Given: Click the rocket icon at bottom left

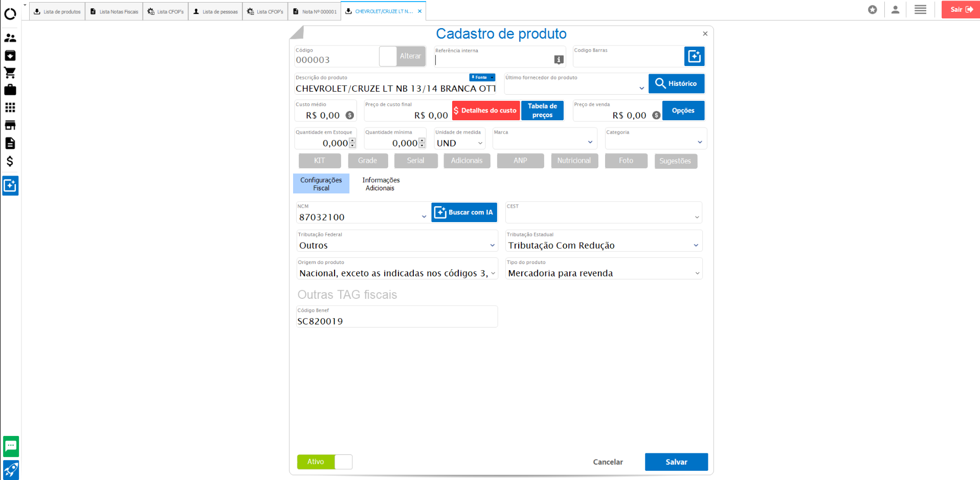Looking at the screenshot, I should [11, 470].
